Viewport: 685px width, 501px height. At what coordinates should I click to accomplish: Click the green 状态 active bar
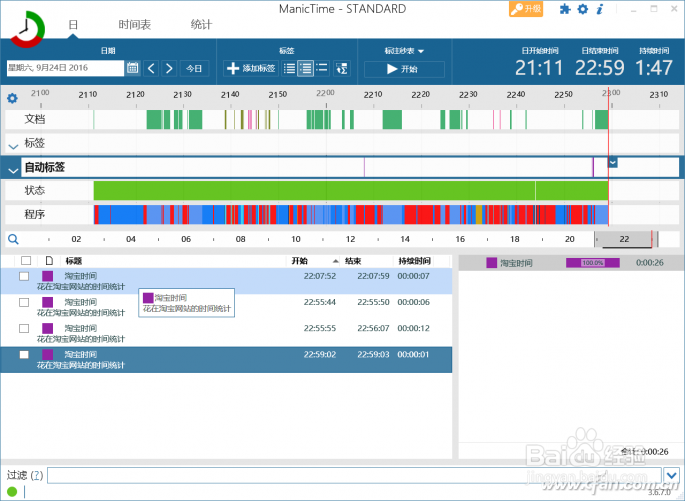pos(351,191)
